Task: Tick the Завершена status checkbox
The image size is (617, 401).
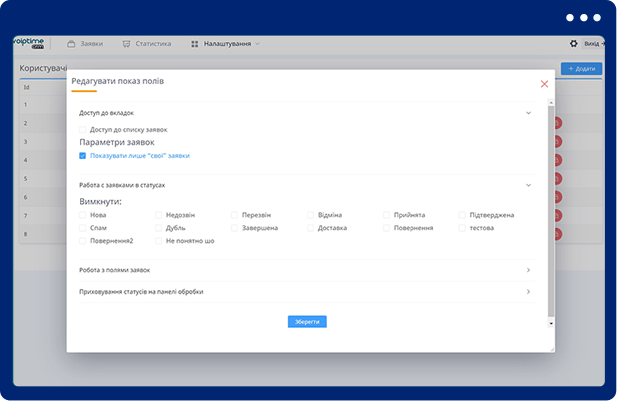Action: [234, 228]
